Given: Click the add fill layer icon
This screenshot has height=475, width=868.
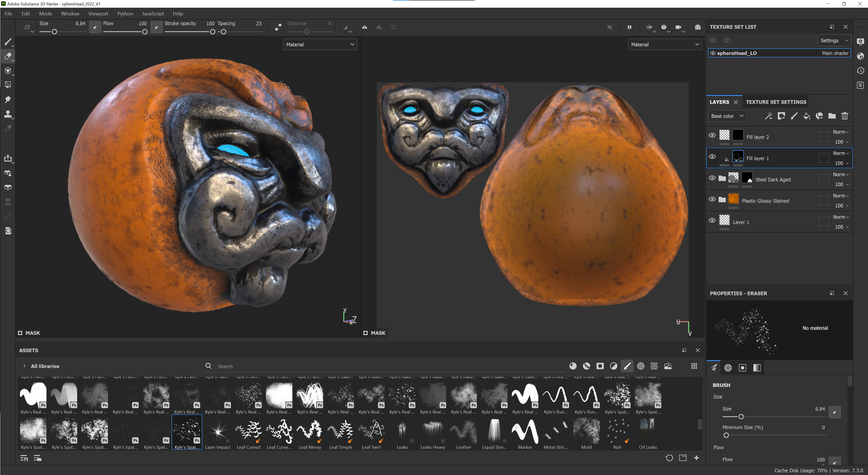Looking at the screenshot, I should [x=807, y=116].
